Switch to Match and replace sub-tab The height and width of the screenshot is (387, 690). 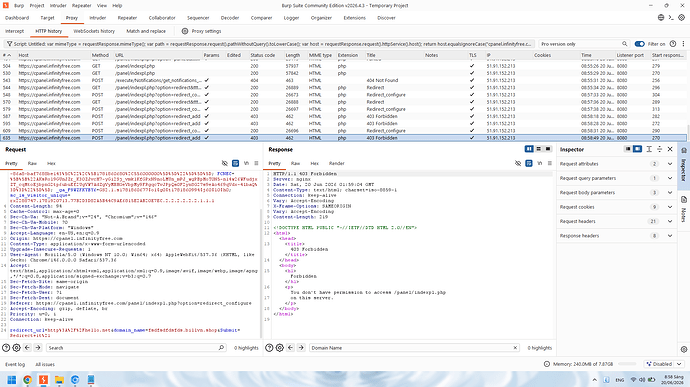(x=146, y=31)
